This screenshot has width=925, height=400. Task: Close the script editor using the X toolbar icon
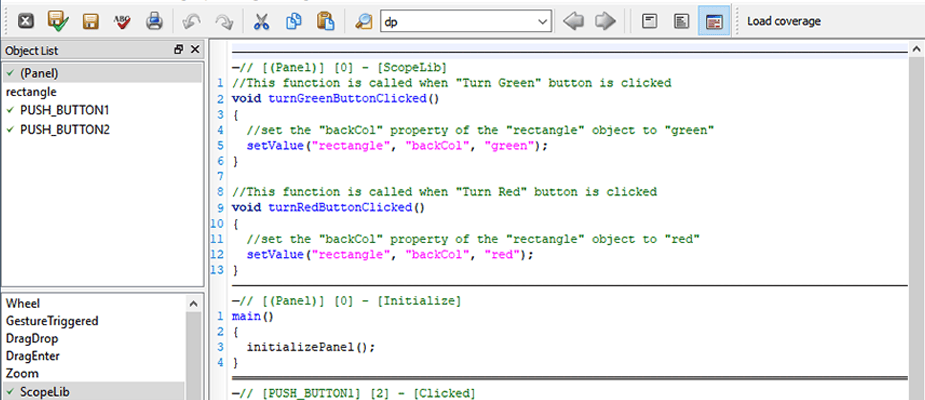pyautogui.click(x=25, y=21)
